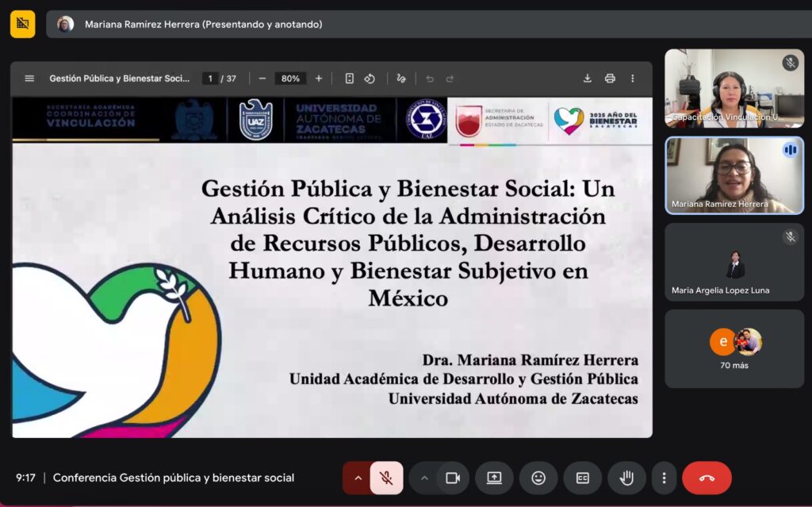Screen dimensions: 812x507
Task: Leave the call with red hang-up button
Action: pos(707,478)
